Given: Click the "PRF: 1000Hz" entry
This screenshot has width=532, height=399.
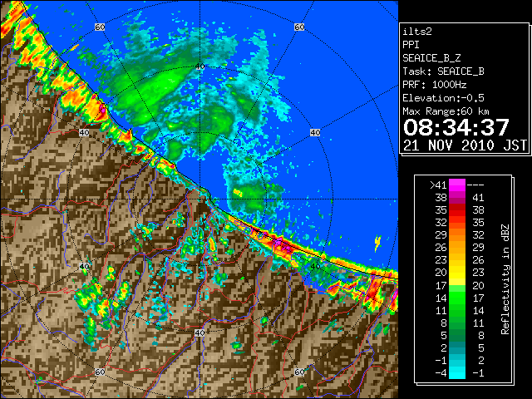Looking at the screenshot, I should click(435, 85).
